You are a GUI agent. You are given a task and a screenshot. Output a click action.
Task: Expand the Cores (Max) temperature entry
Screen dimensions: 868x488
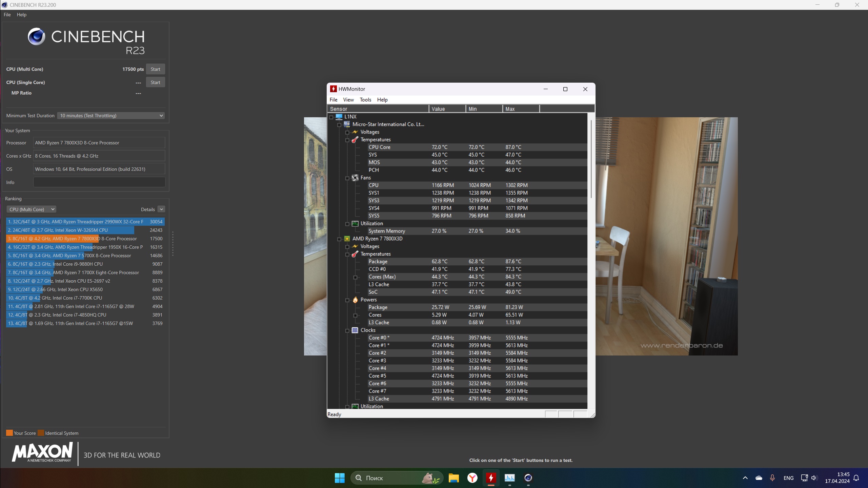point(355,277)
